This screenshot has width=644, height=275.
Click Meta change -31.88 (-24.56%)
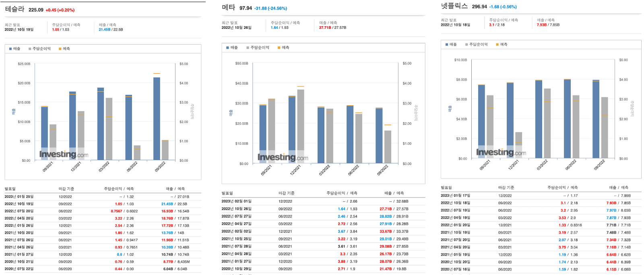point(270,8)
